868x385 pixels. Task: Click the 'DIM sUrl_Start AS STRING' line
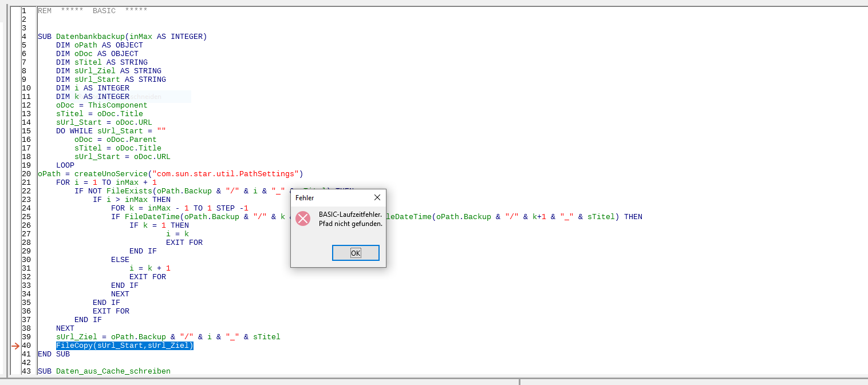(x=111, y=80)
